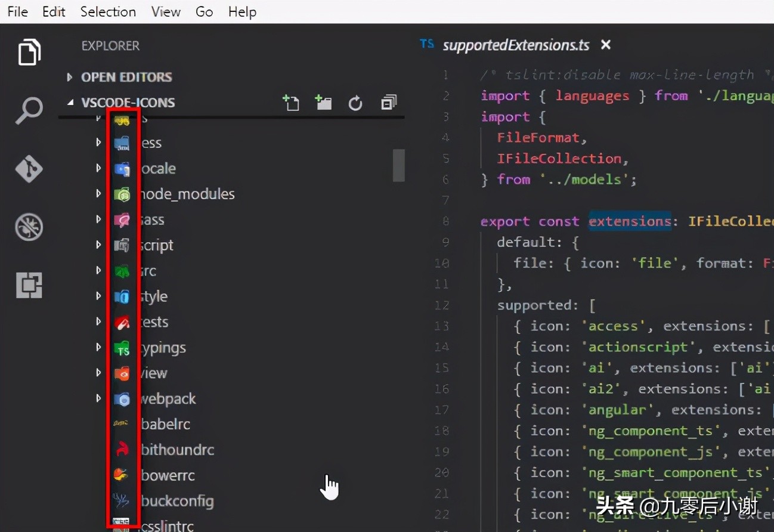Open the Explorer view in activity bar
This screenshot has height=532, width=774.
coord(29,52)
